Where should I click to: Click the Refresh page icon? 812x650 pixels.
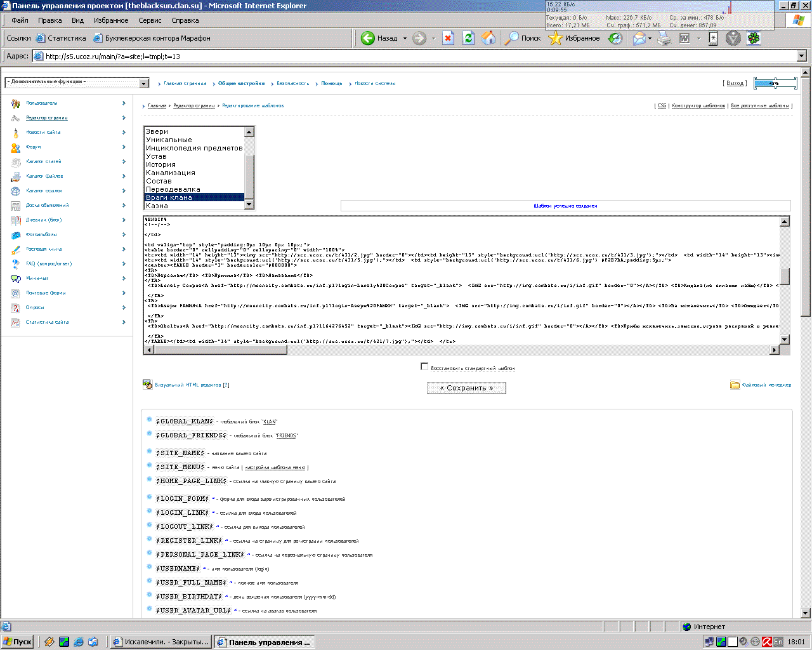tap(468, 38)
